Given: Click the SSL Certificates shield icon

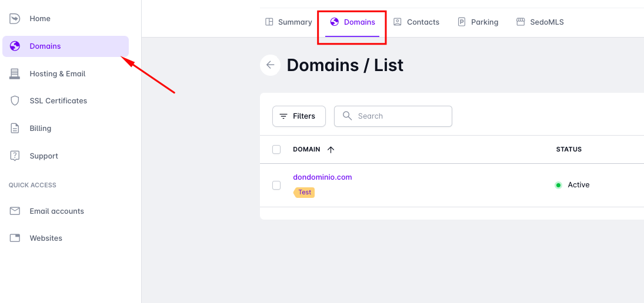Looking at the screenshot, I should click(15, 101).
